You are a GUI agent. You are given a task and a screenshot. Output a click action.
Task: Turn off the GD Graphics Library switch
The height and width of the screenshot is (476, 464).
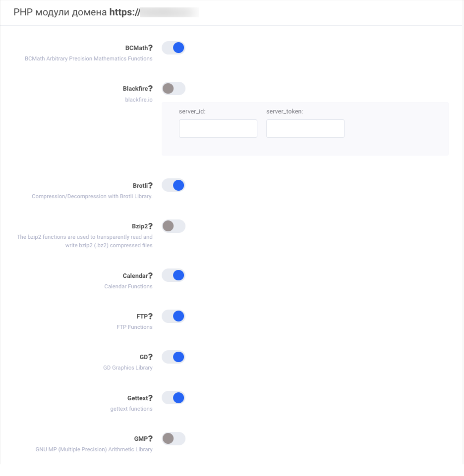[x=174, y=357]
